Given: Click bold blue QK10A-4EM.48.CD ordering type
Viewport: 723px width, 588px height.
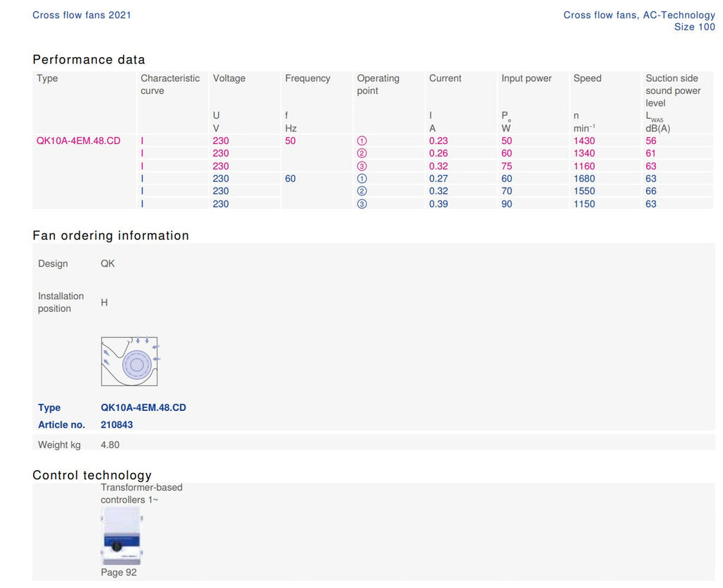Looking at the screenshot, I should 143,407.
